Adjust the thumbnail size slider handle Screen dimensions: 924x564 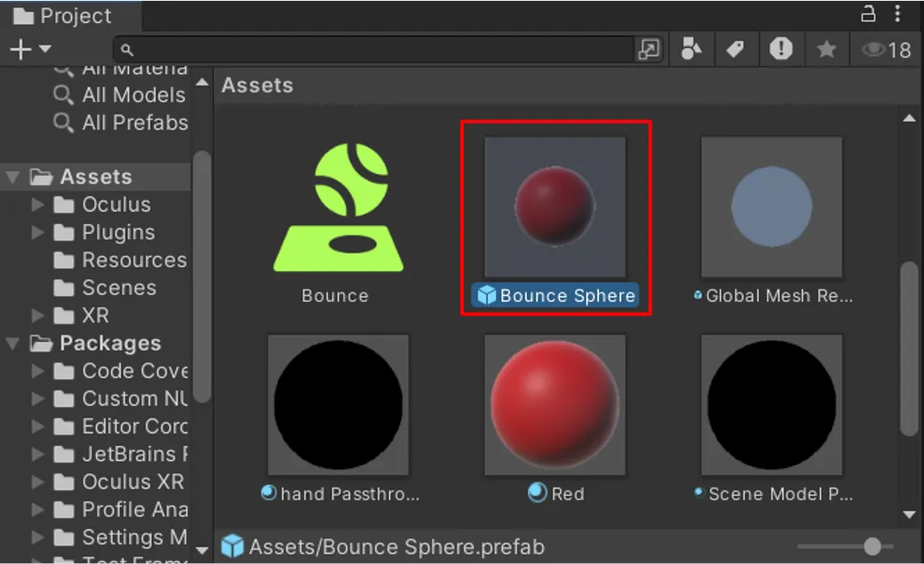pos(872,546)
